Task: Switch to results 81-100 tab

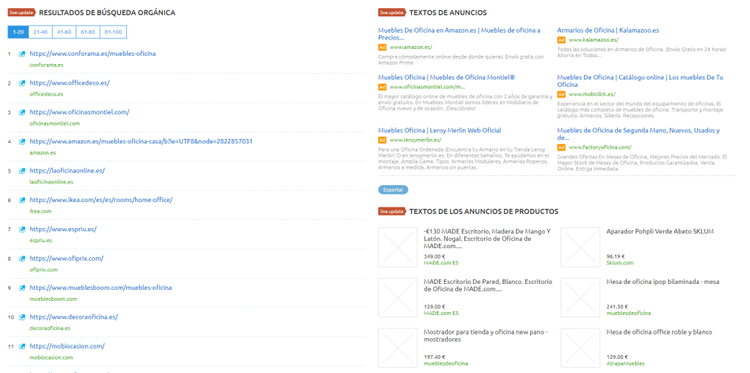Action: [113, 32]
